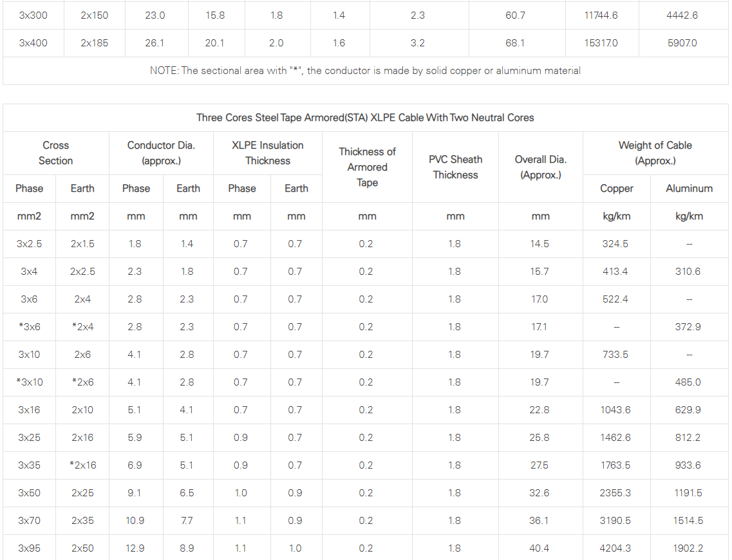This screenshot has height=560, width=732.
Task: Click the Conductor Dia. (approx.) header
Action: (x=161, y=153)
